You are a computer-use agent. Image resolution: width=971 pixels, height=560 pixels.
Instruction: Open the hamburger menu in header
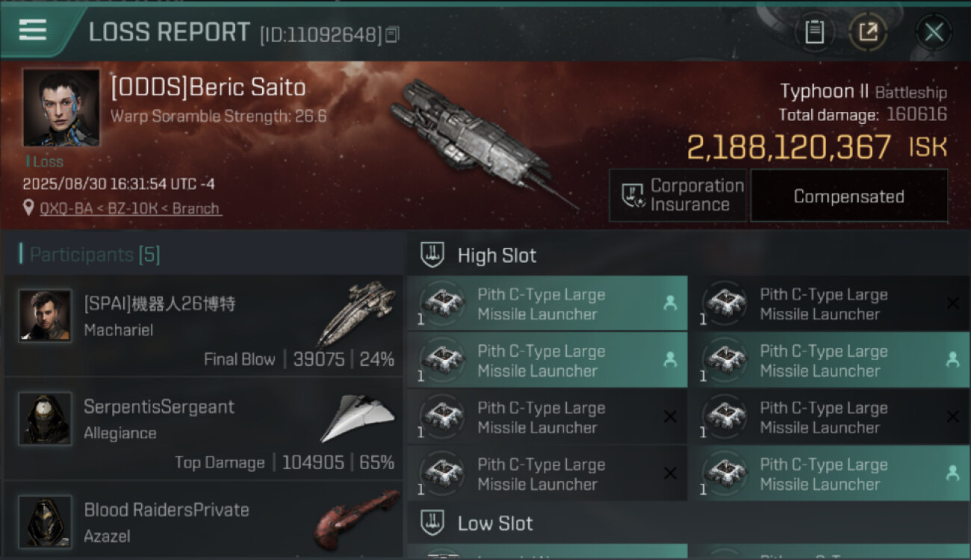tap(33, 31)
